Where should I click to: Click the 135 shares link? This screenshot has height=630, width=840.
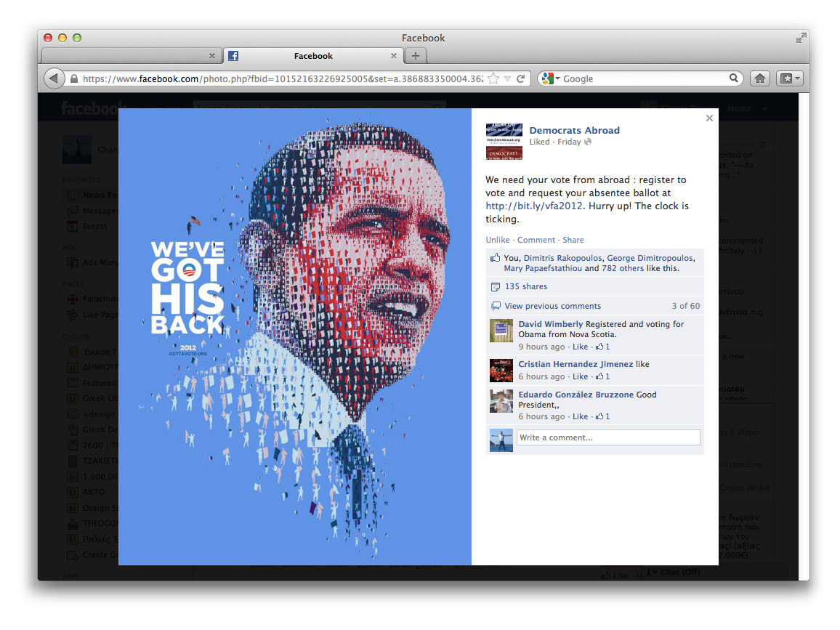tap(525, 286)
